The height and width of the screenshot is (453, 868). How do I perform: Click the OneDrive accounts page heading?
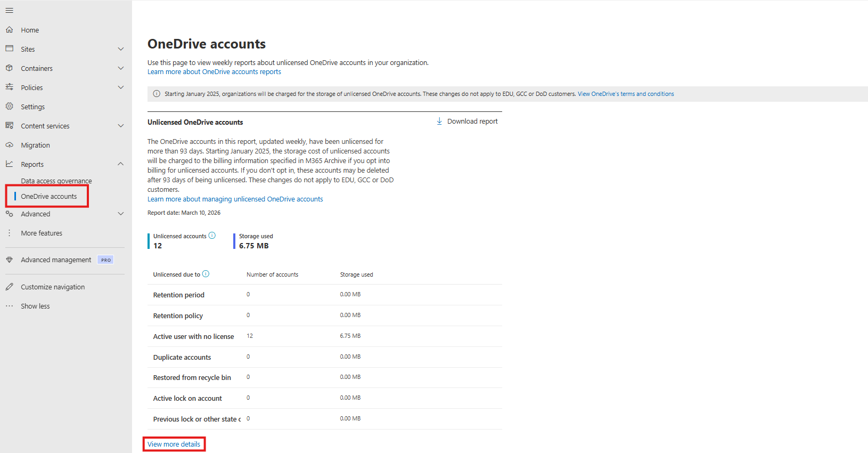[207, 44]
